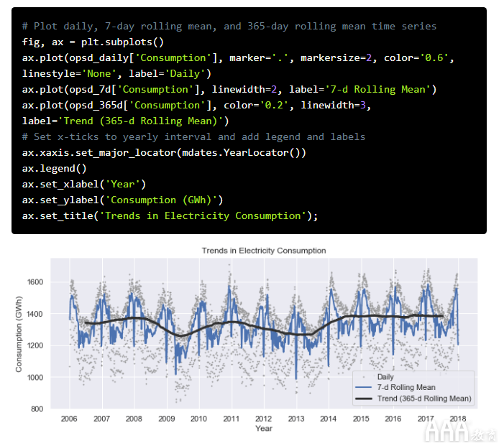
Task: Click the "label='Trend (365-d Rolling Mean)')" code line
Action: pyautogui.click(x=125, y=121)
